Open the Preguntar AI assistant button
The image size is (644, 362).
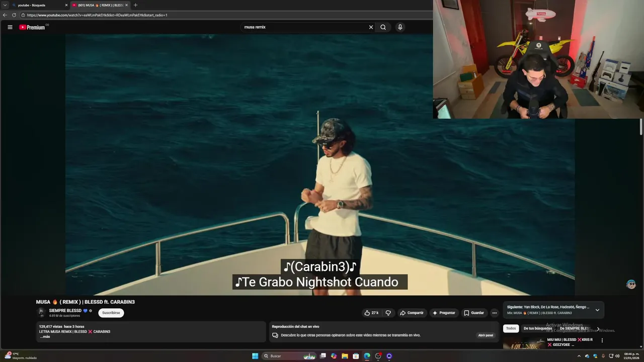444,313
